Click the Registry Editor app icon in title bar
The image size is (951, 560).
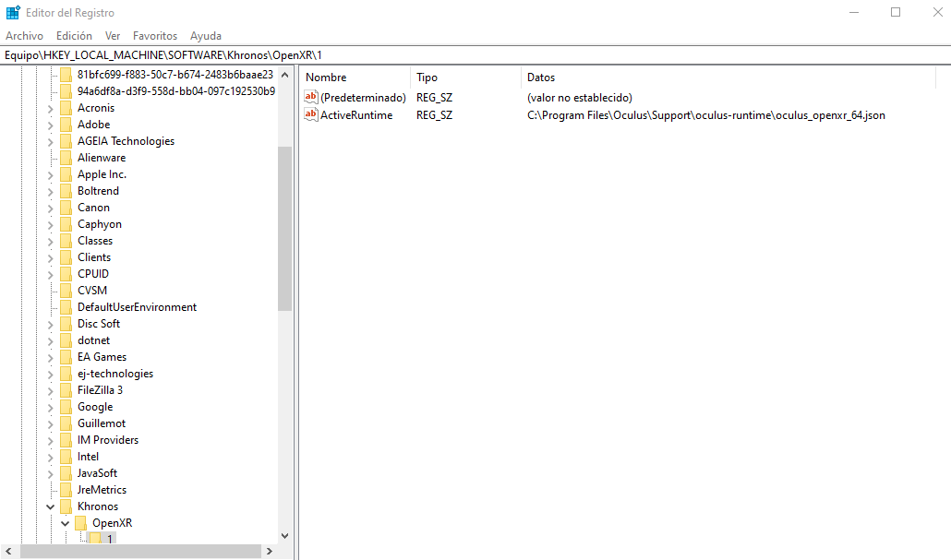[13, 13]
